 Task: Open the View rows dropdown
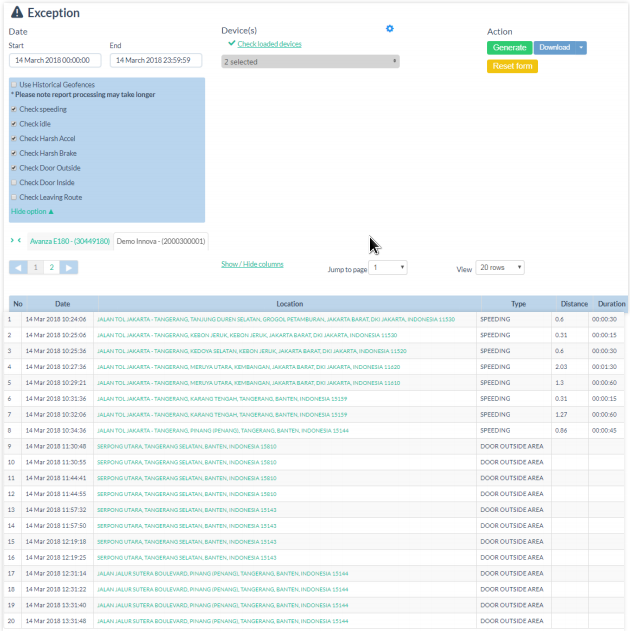[499, 268]
